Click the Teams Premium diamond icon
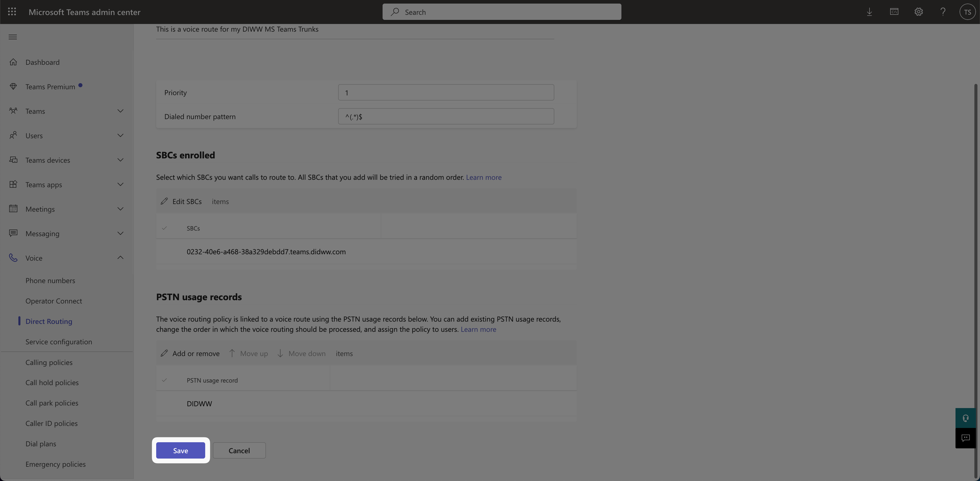Screen dimensions: 980x481 pyautogui.click(x=13, y=86)
